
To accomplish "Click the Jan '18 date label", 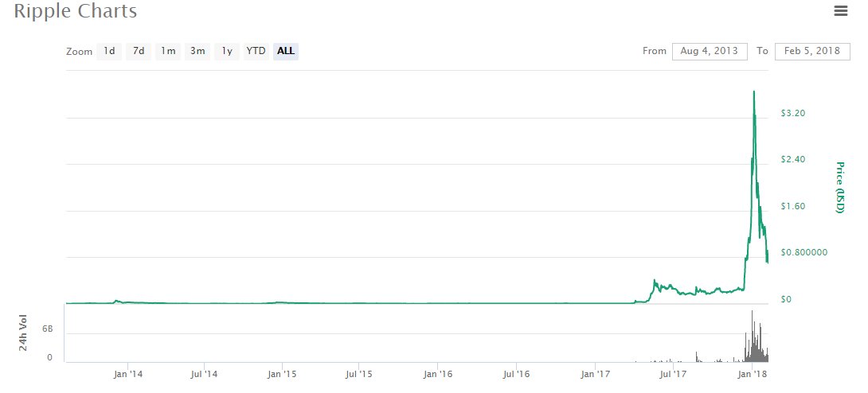I will tap(753, 374).
